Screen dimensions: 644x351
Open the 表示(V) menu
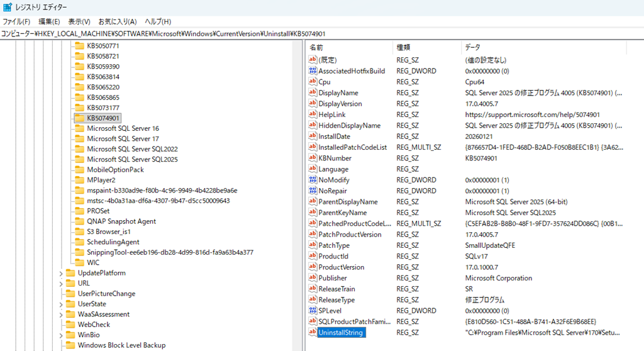[x=79, y=21]
